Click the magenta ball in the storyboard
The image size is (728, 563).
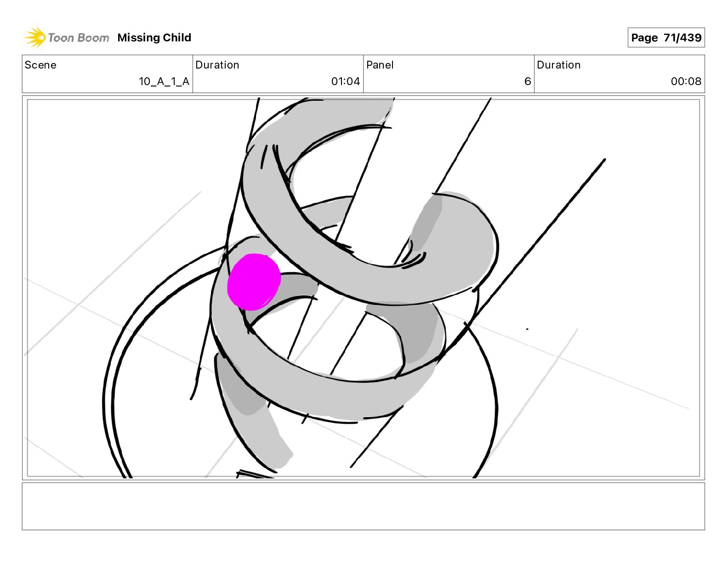(254, 281)
